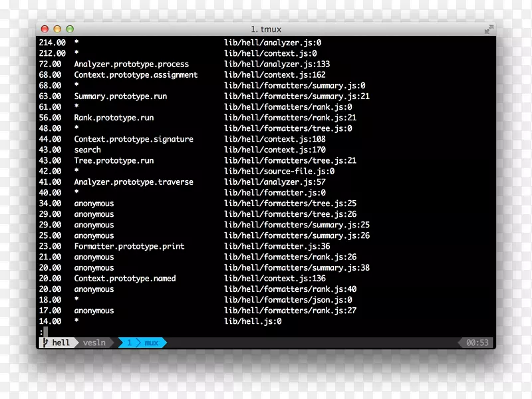Select the value 56.00
This screenshot has height=399, width=532.
click(x=50, y=118)
